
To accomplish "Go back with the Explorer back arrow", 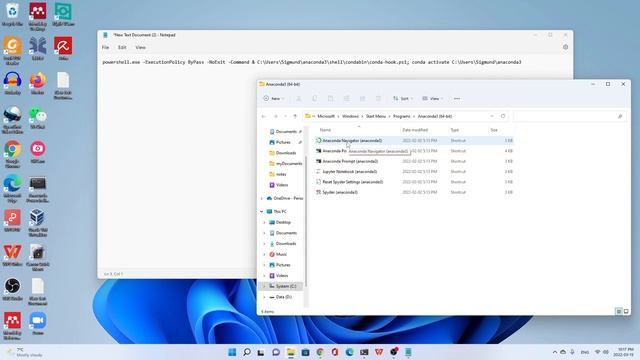I will tap(264, 116).
